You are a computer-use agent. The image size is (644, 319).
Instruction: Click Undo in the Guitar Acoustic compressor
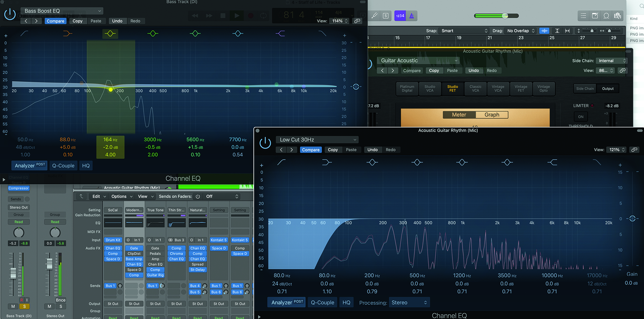click(x=474, y=70)
